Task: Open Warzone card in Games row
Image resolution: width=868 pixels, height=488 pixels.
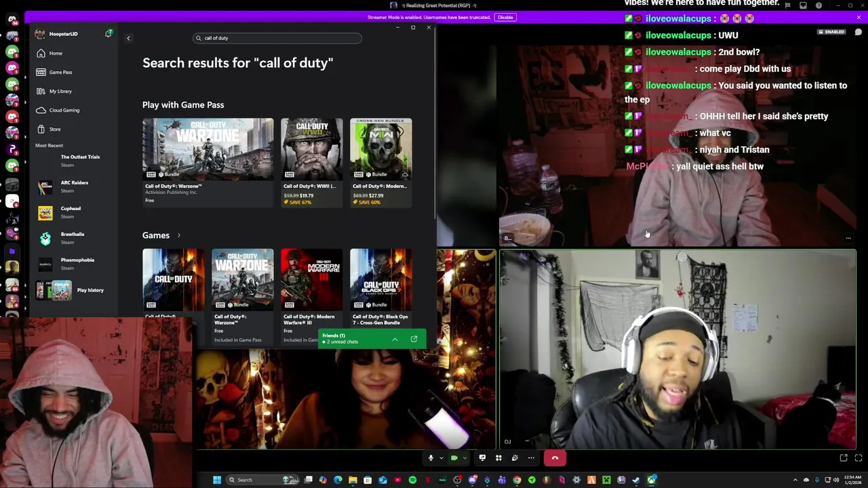Action: click(x=242, y=296)
